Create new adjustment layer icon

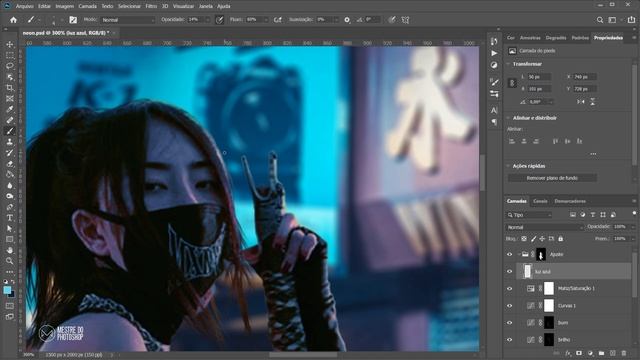[590, 353]
